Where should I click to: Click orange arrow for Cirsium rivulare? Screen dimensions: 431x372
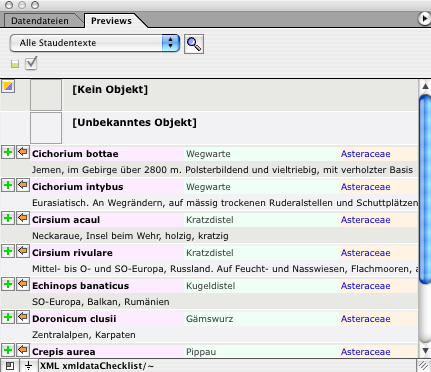click(x=22, y=251)
